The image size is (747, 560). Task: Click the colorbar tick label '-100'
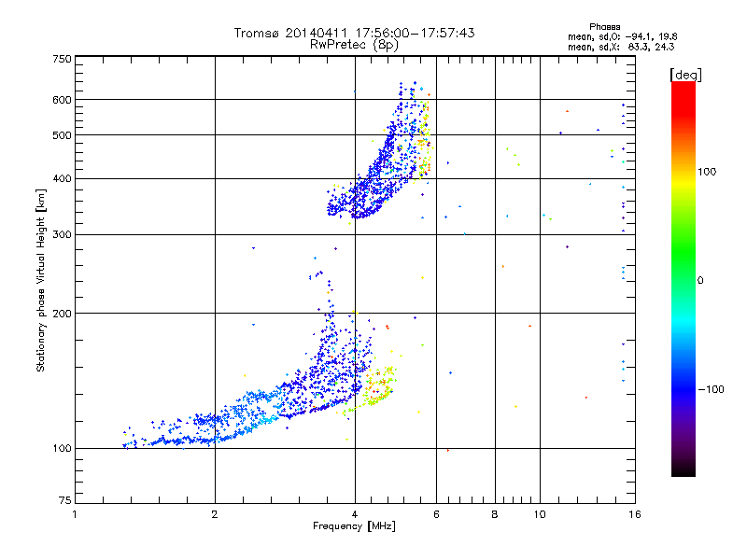point(711,389)
